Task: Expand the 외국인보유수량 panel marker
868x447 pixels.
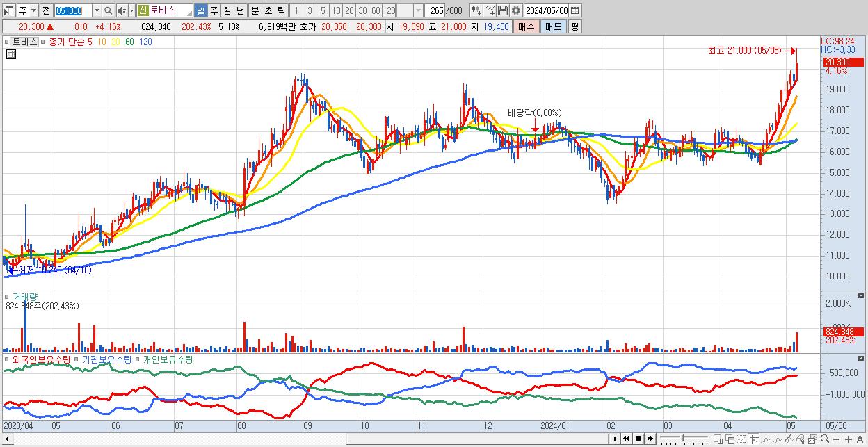Action: click(x=6, y=359)
